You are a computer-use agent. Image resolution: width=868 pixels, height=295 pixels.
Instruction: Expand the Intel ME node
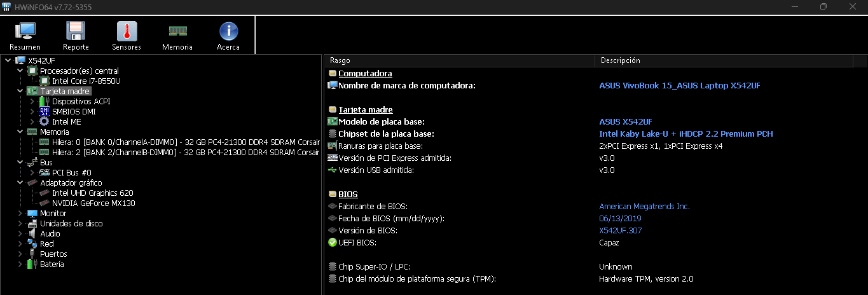tap(32, 121)
